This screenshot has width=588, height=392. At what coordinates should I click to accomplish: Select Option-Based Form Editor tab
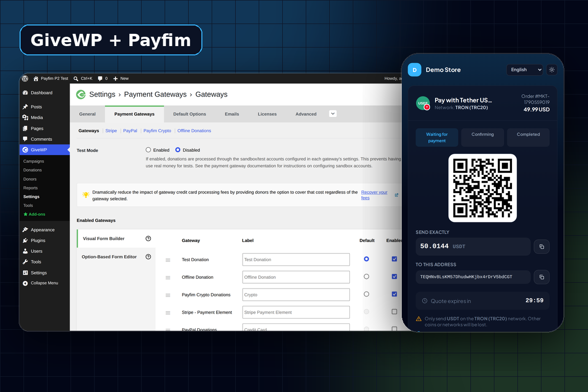[x=116, y=257]
